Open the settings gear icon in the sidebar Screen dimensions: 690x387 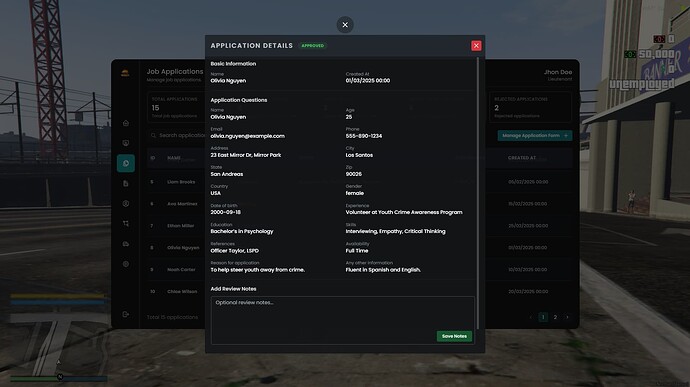[126, 264]
